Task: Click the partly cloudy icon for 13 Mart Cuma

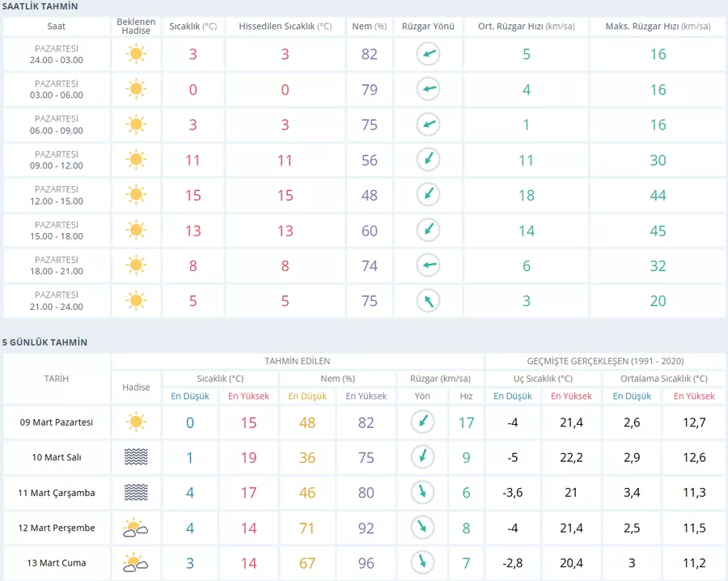Action: 135,563
